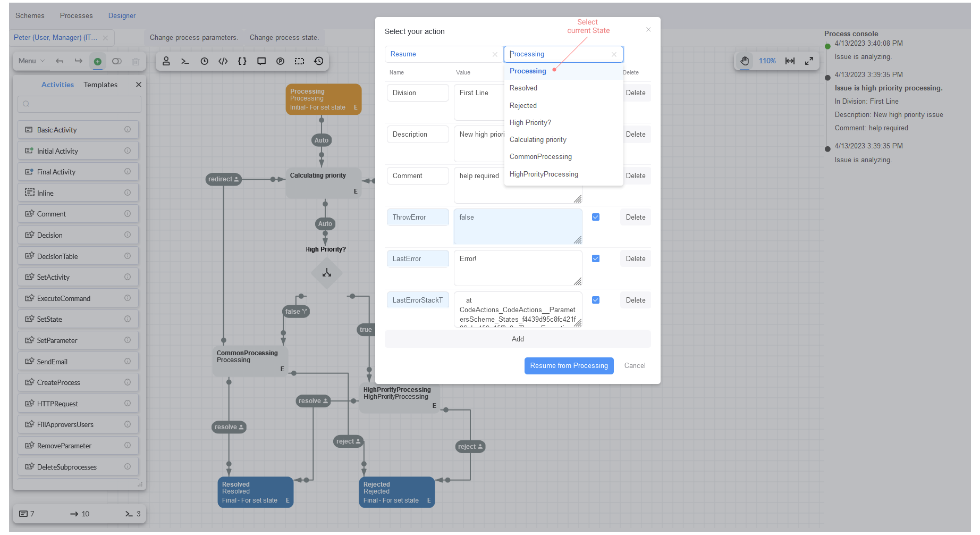Click the transitions arrow count showing 10
Image resolution: width=980 pixels, height=535 pixels.
(x=80, y=514)
